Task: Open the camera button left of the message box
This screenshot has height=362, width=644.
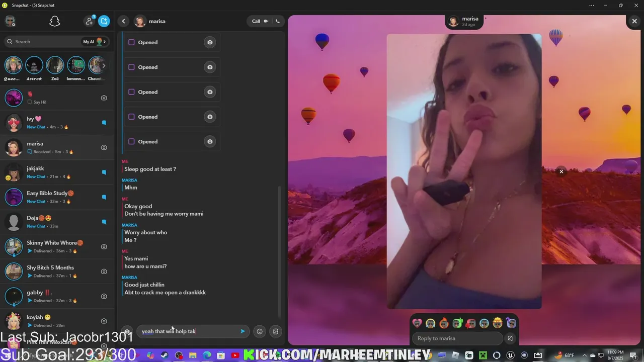Action: pyautogui.click(x=127, y=331)
